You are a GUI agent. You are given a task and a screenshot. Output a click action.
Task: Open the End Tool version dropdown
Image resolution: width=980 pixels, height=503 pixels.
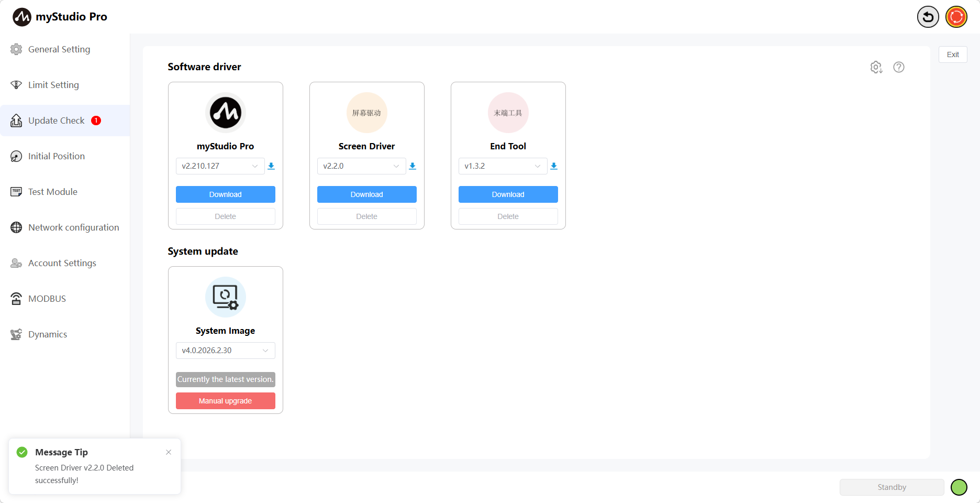(x=503, y=166)
